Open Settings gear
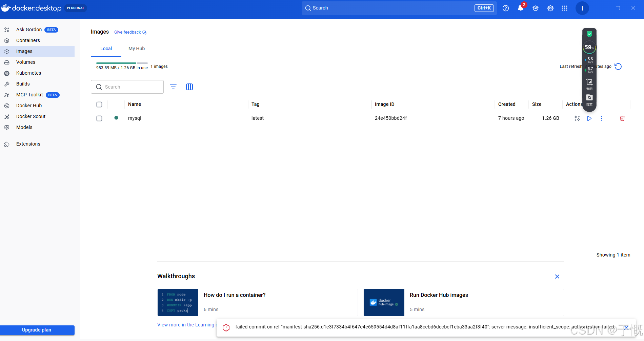 pos(550,8)
